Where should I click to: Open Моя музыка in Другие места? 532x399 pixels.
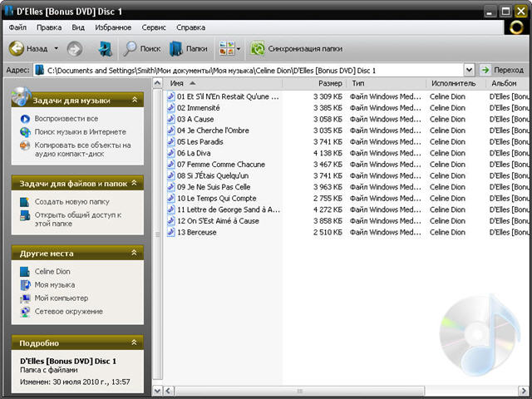point(55,285)
